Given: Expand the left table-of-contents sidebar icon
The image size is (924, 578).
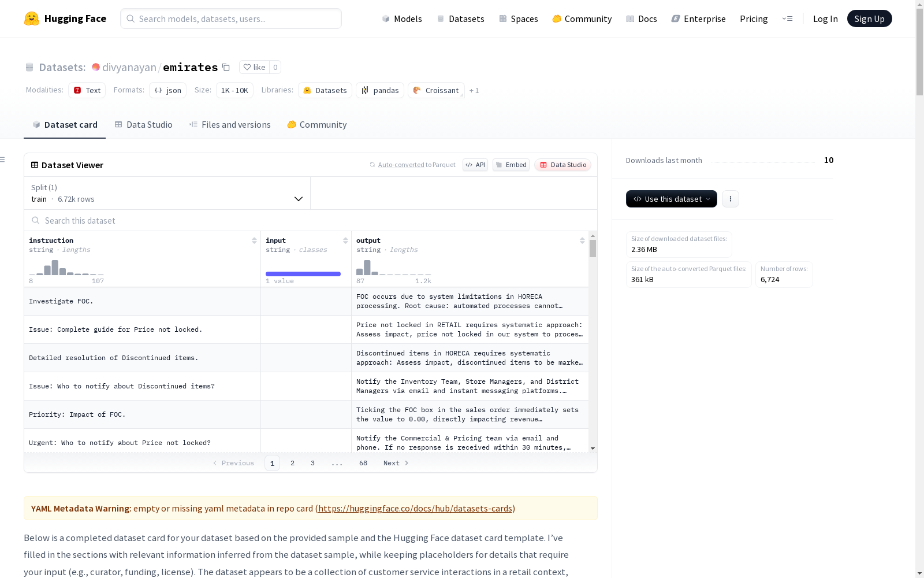Looking at the screenshot, I should point(3,160).
